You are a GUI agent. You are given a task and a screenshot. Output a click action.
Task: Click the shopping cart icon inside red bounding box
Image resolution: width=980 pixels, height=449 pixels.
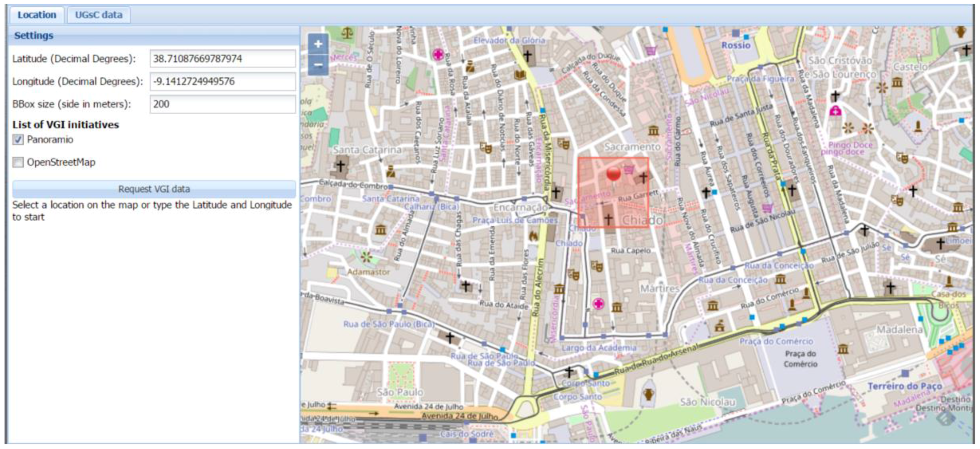click(628, 170)
